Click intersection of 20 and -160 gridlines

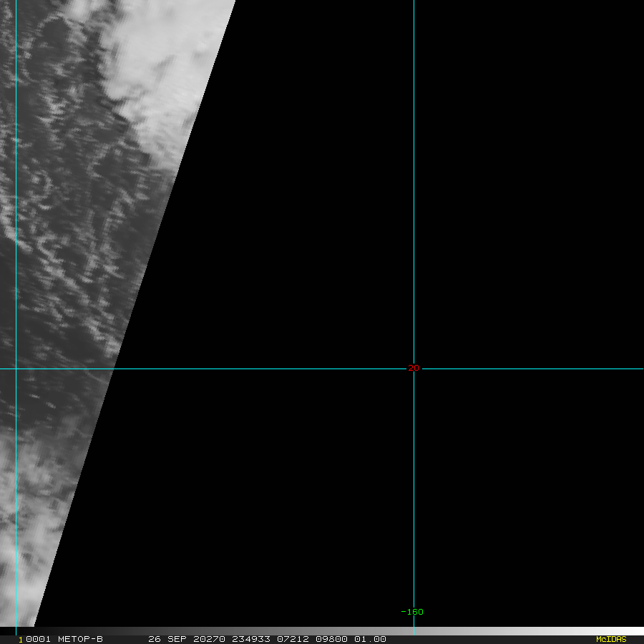(414, 369)
